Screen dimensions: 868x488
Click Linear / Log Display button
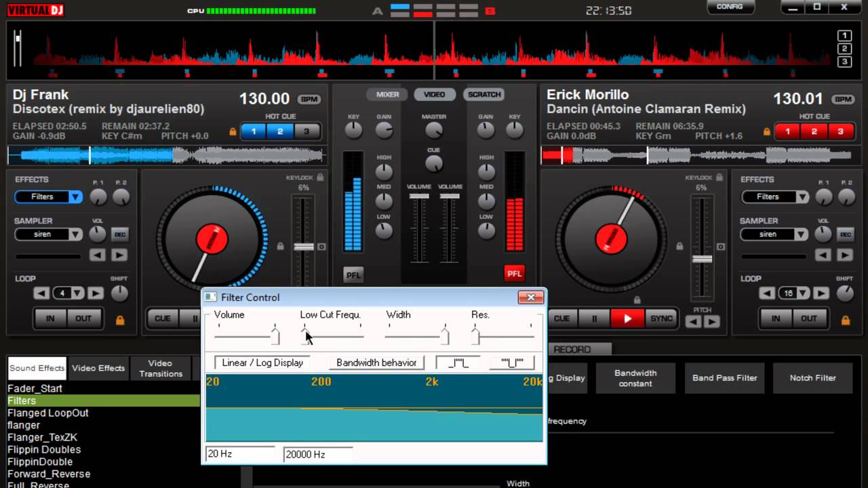pos(262,363)
